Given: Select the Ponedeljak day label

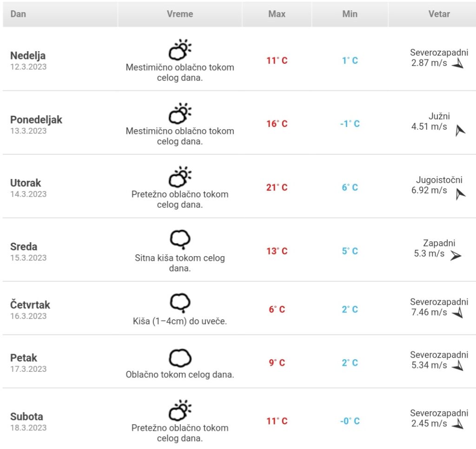Looking at the screenshot, I should [36, 119].
